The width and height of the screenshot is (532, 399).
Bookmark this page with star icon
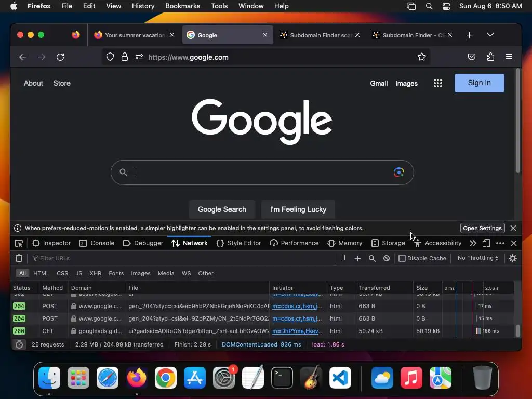pos(422,57)
